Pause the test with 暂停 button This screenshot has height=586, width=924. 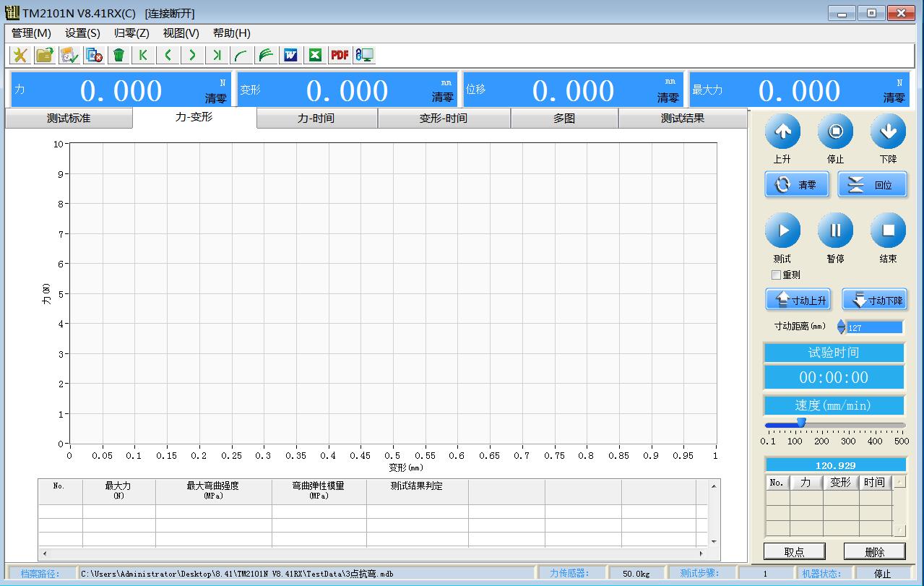coord(835,230)
